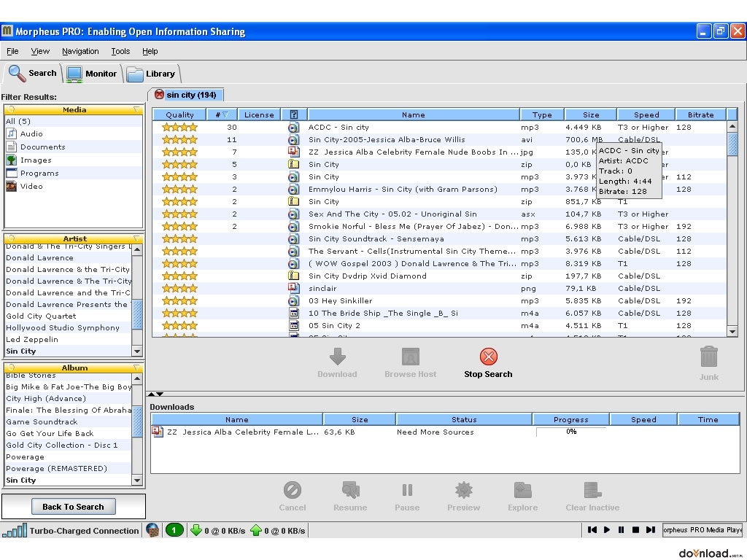Sort results by Name column header
The image size is (747, 560).
[413, 114]
